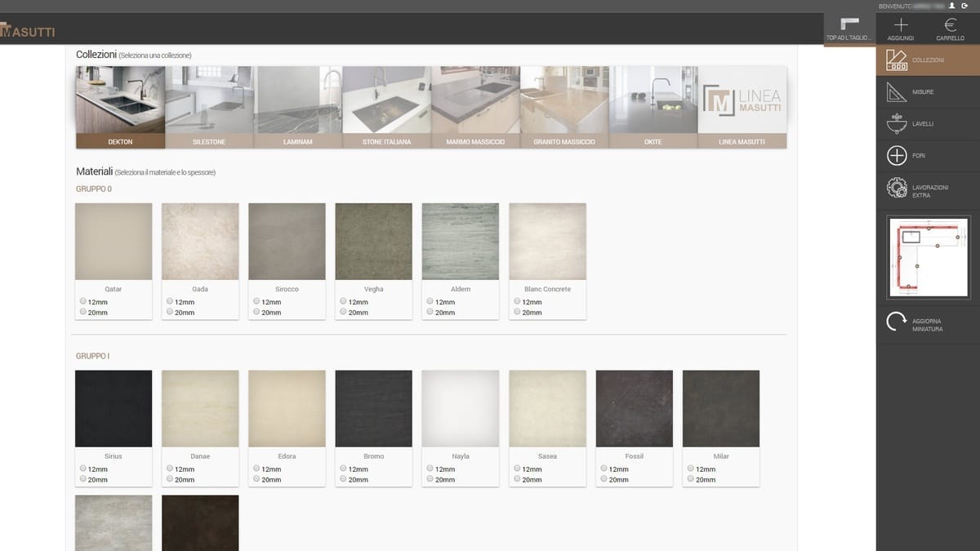Choose 20mm thickness for Milar
Screen dimensions: 980x551
pyautogui.click(x=691, y=479)
